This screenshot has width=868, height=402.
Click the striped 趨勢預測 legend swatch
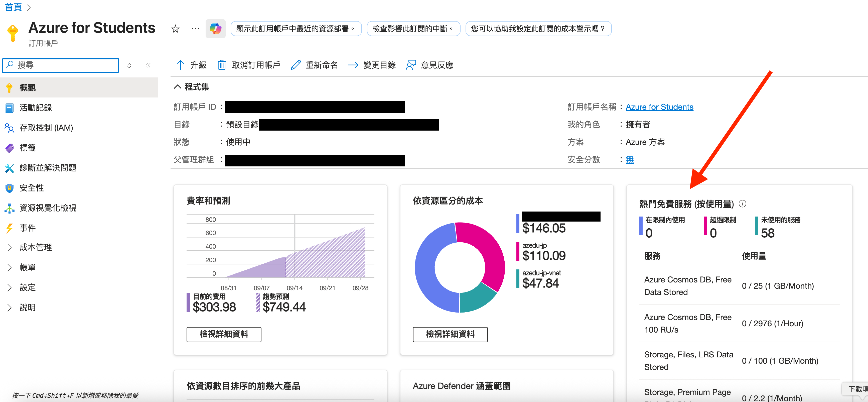(x=258, y=303)
